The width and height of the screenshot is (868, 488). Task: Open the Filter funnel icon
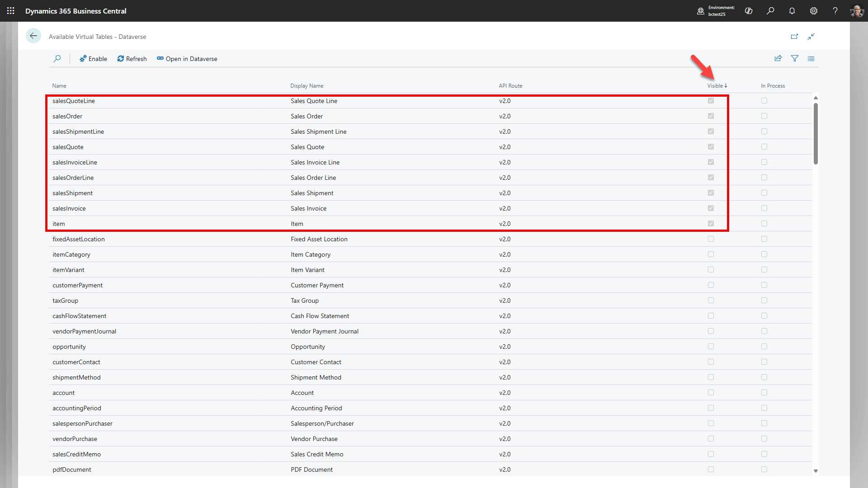click(x=795, y=58)
